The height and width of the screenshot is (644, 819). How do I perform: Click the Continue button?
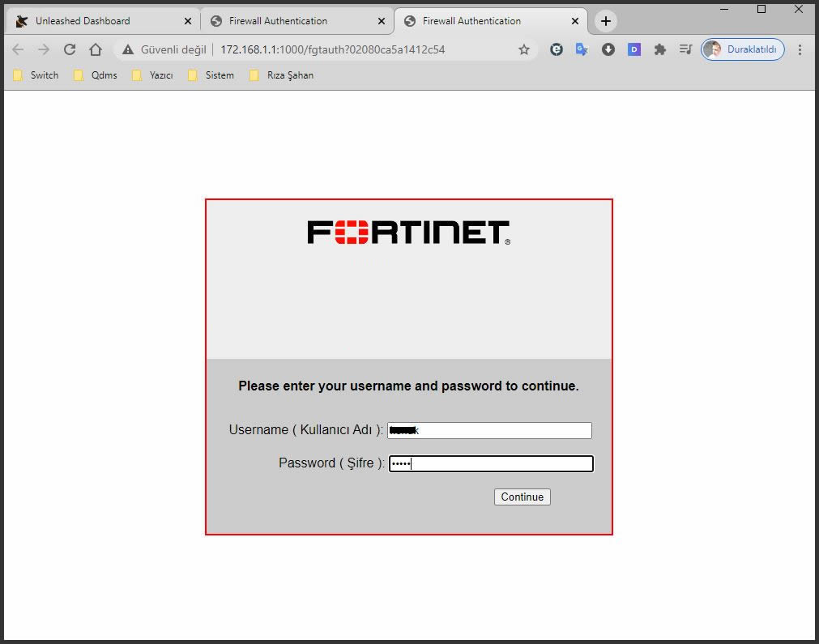[523, 497]
